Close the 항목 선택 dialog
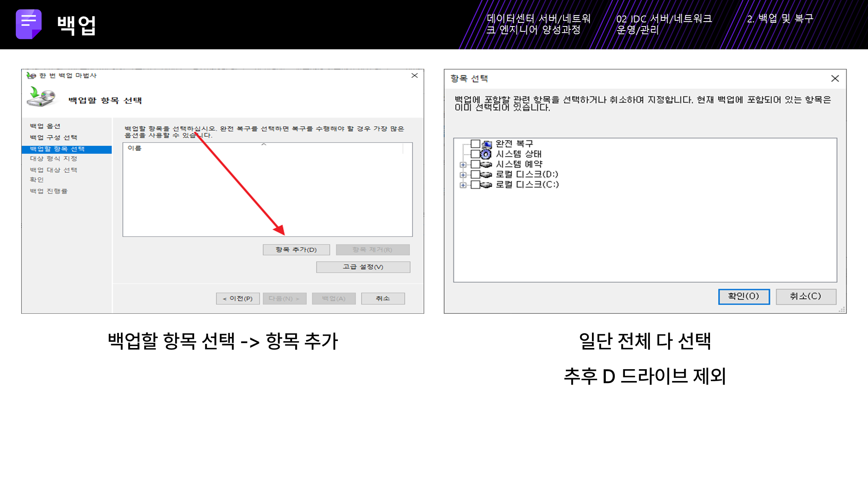Viewport: 868px width, 489px height. click(x=835, y=78)
